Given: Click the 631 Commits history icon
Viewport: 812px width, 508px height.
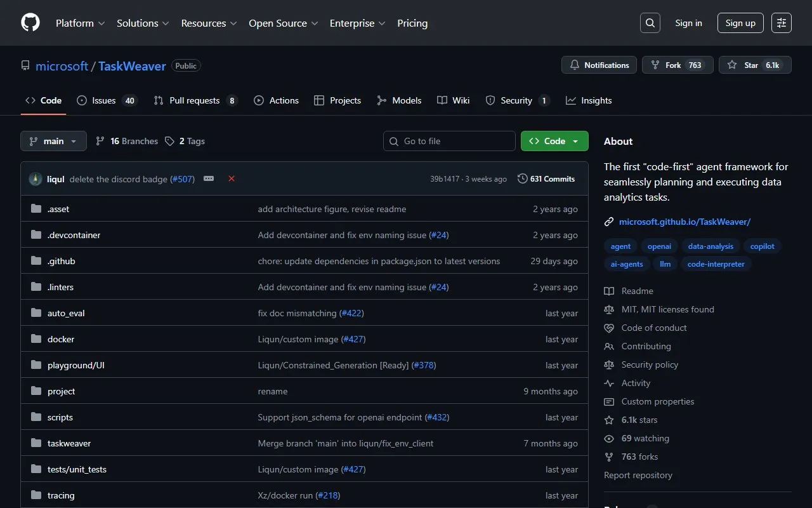Looking at the screenshot, I should [522, 179].
